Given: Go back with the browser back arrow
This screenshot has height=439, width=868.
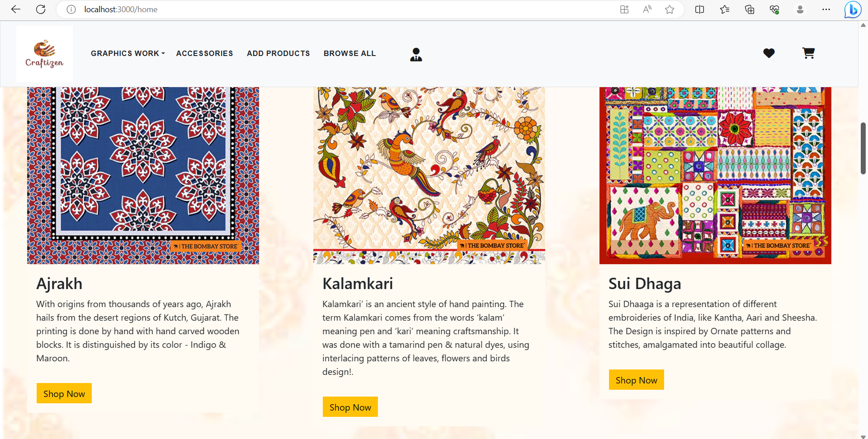Looking at the screenshot, I should (x=16, y=9).
